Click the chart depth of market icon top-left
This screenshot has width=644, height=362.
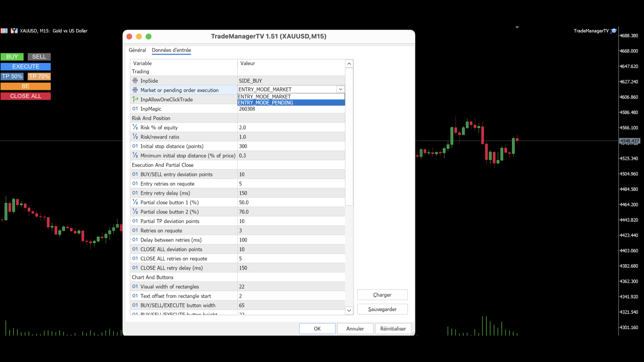click(4, 31)
